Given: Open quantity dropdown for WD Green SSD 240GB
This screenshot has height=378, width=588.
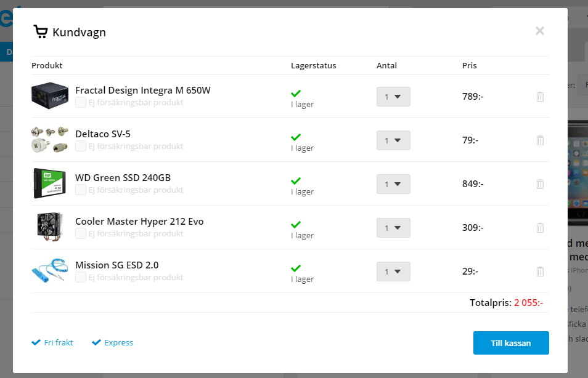Looking at the screenshot, I should click(x=393, y=184).
